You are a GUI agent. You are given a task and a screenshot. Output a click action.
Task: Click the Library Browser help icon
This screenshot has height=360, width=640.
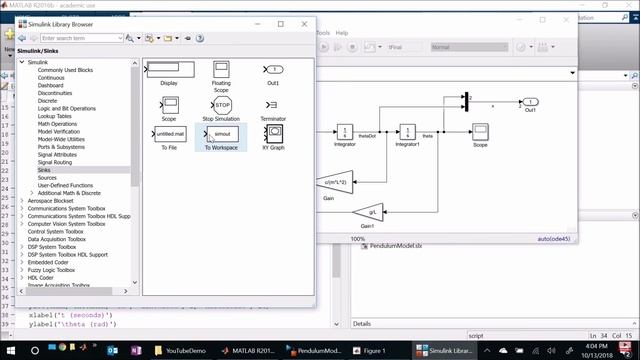(200, 38)
